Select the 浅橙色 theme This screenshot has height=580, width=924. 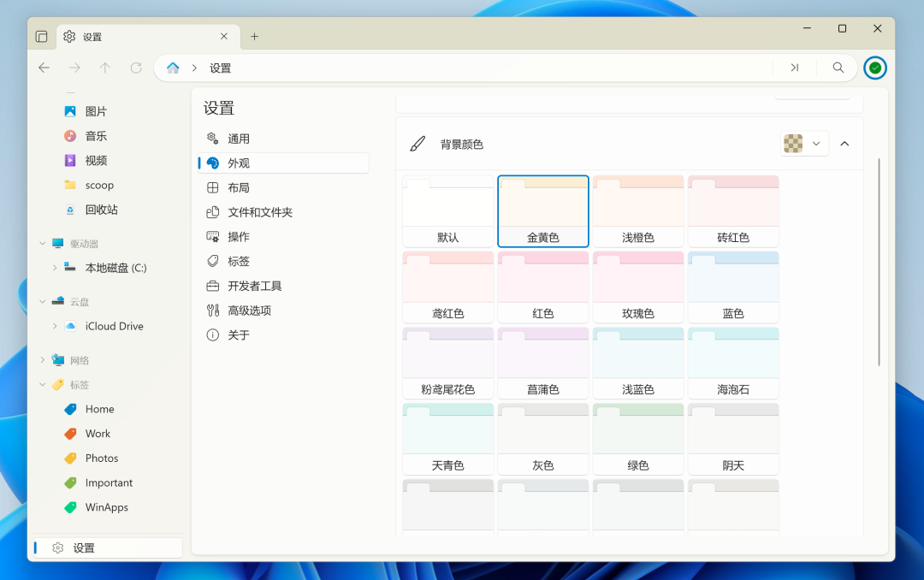[638, 211]
